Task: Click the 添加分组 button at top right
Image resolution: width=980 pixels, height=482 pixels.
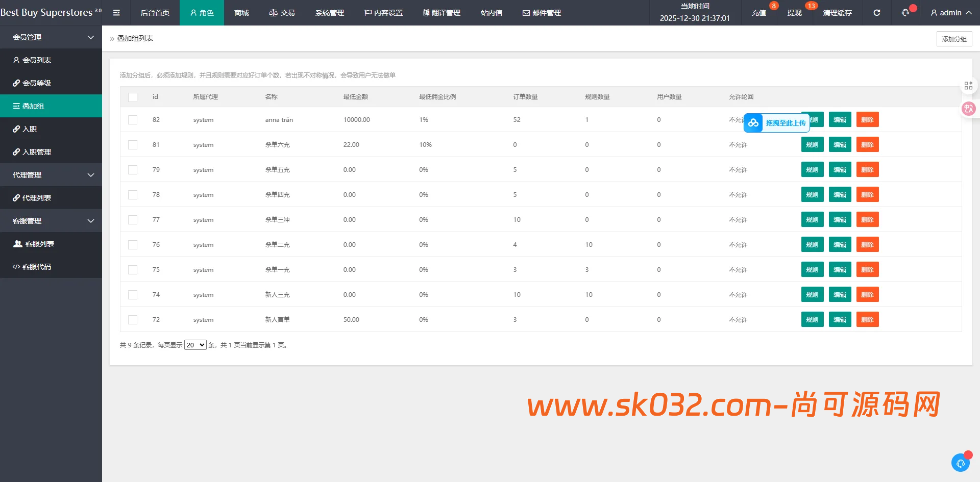Action: click(954, 38)
